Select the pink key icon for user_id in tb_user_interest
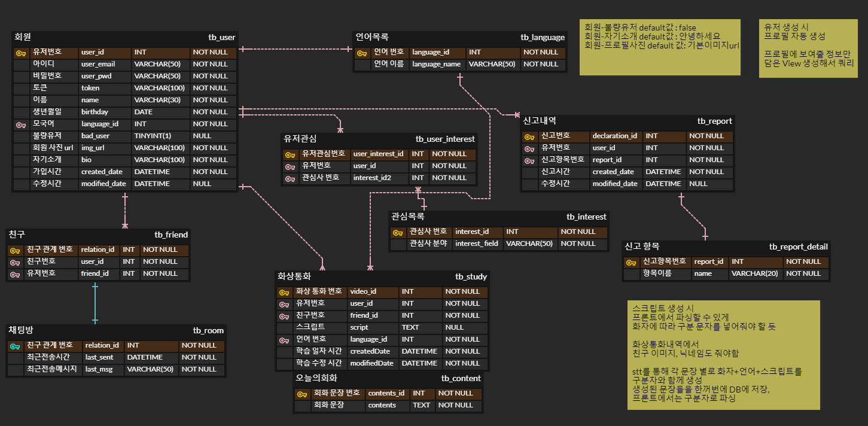Image resolution: width=868 pixels, height=426 pixels. pos(290,166)
